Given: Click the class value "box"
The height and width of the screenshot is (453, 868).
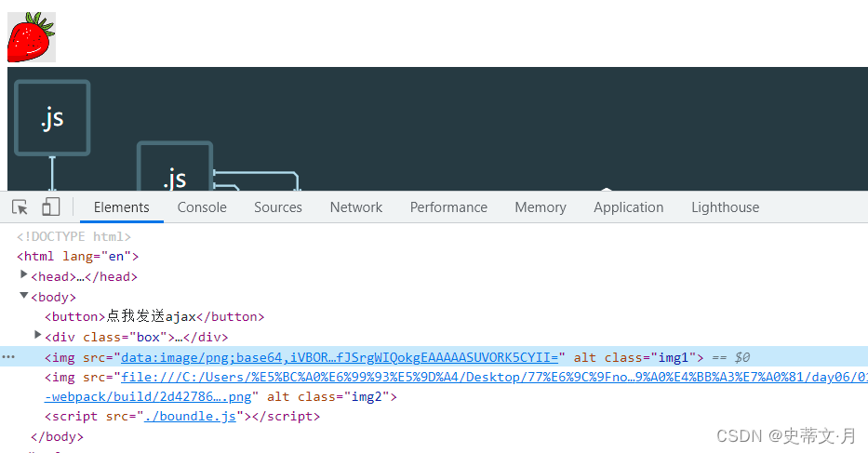Looking at the screenshot, I should tap(148, 338).
